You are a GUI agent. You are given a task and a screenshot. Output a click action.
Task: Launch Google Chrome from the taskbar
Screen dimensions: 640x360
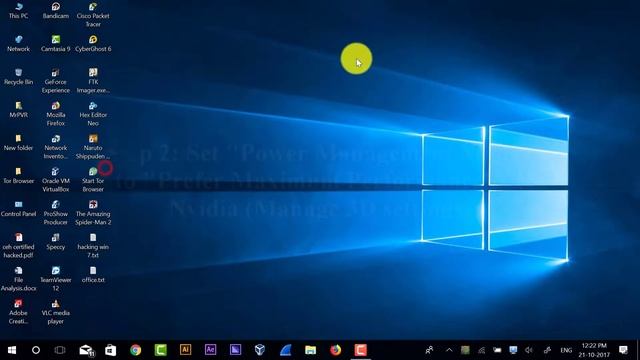(136, 350)
